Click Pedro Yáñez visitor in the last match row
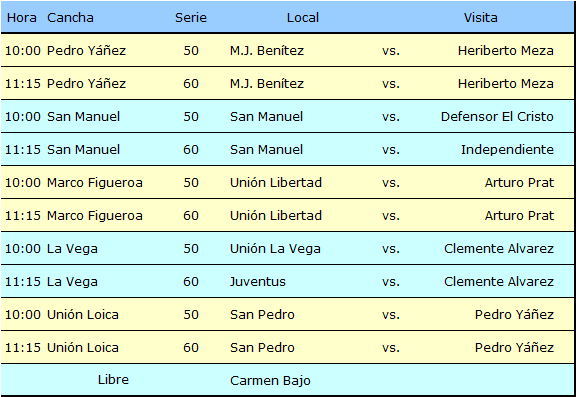The width and height of the screenshot is (576, 397). pos(514,348)
